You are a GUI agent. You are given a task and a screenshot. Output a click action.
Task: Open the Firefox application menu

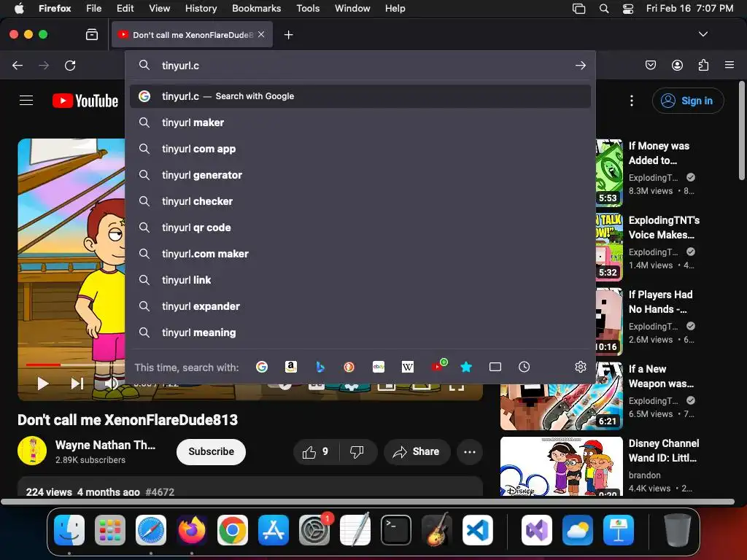(729, 65)
